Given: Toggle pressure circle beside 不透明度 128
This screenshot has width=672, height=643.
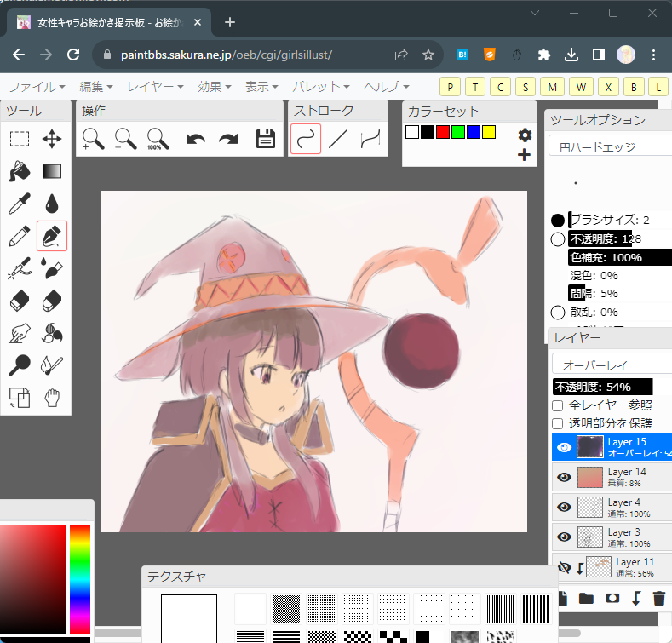Looking at the screenshot, I should 558,239.
